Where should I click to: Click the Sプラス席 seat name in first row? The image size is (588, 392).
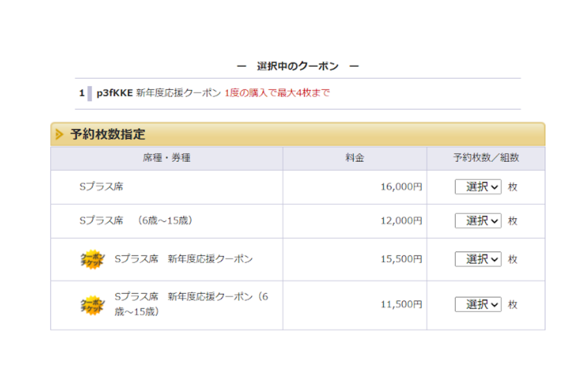click(101, 187)
